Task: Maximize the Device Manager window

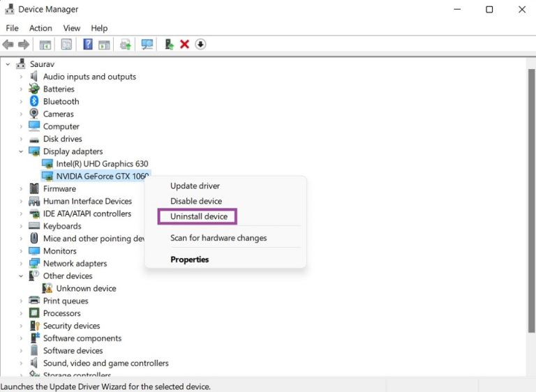Action: (x=489, y=9)
